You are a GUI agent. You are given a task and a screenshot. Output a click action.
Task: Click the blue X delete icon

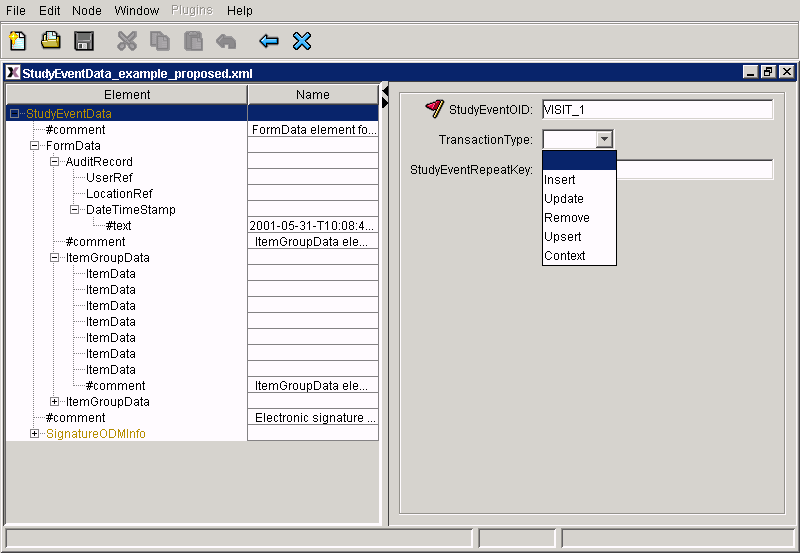click(x=302, y=41)
